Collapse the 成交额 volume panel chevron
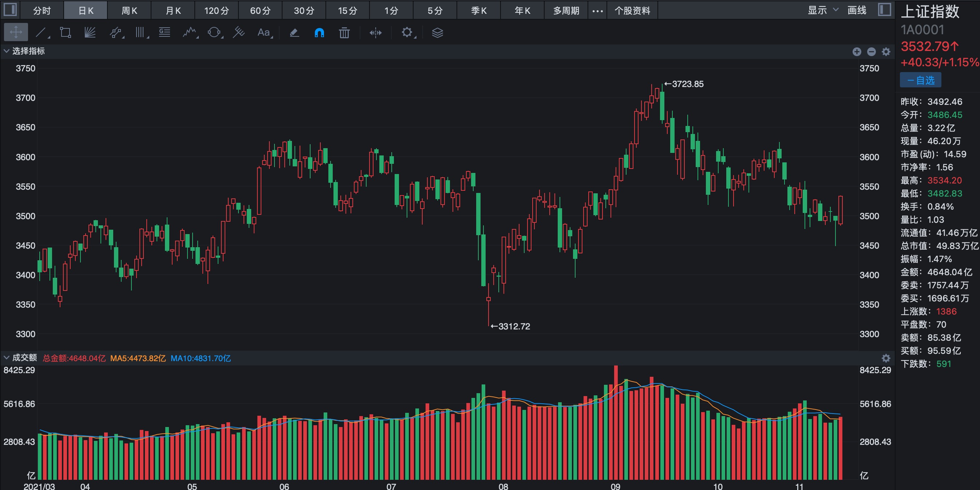The width and height of the screenshot is (980, 490). [6, 357]
